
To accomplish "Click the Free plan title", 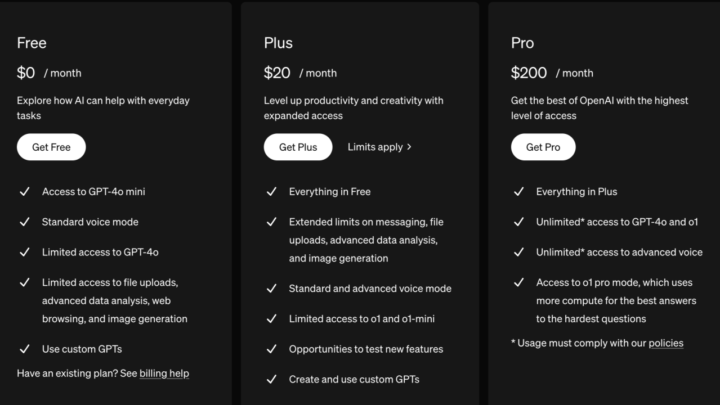I will click(x=32, y=43).
